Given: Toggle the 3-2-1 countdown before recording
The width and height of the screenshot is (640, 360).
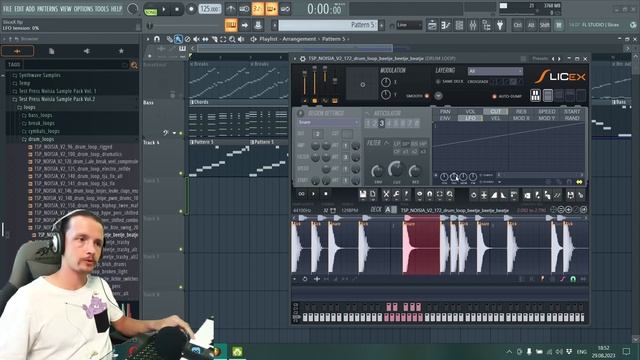Looking at the screenshot, I should click(258, 9).
